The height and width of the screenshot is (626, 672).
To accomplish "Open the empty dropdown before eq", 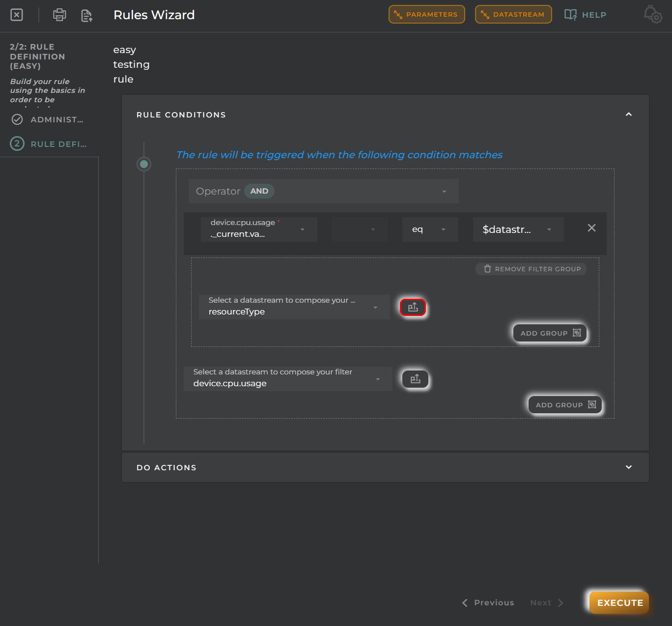I will coord(359,229).
